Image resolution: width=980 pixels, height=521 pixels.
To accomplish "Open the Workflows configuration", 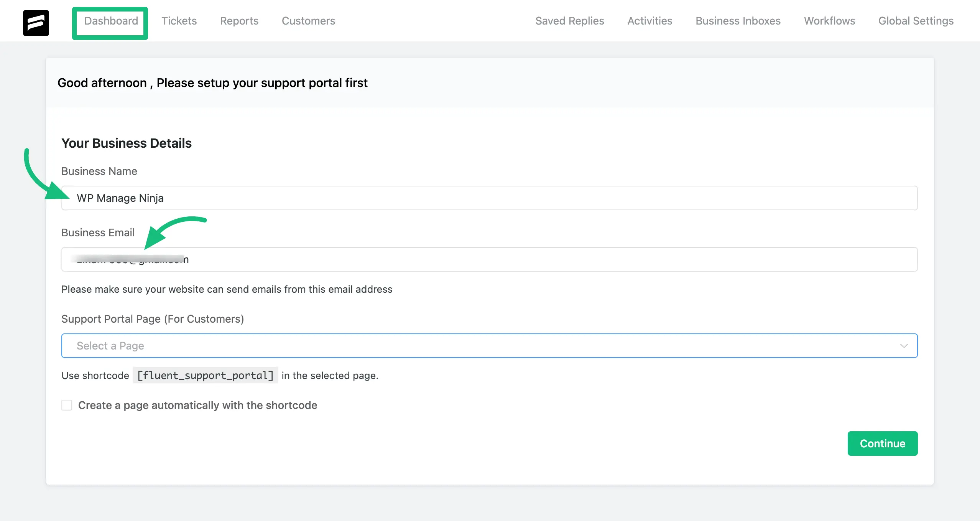I will (830, 20).
